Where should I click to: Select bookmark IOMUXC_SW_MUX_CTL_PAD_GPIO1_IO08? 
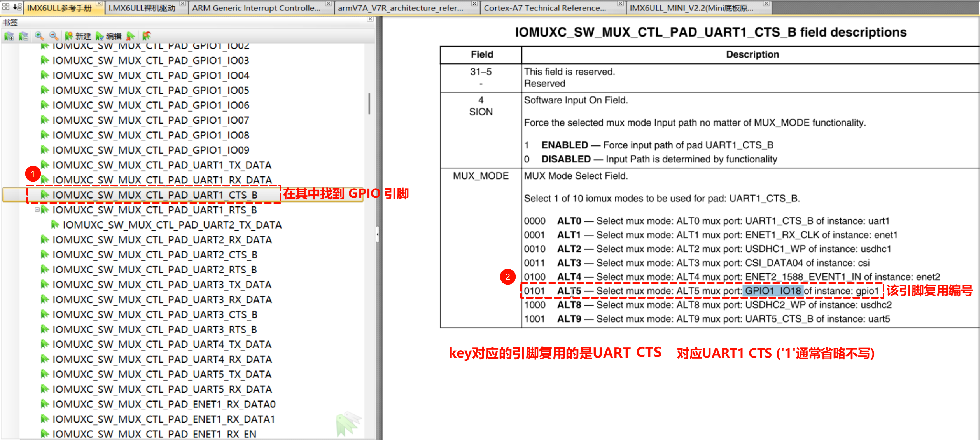[150, 135]
